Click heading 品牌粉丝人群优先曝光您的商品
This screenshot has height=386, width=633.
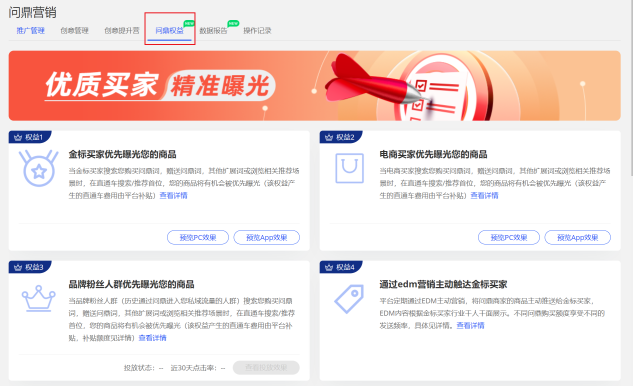[x=131, y=284]
